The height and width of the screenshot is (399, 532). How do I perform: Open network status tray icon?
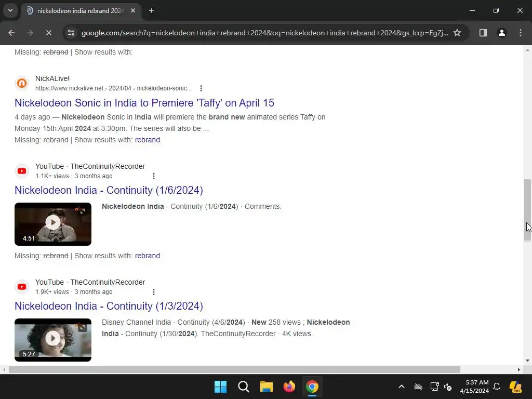click(434, 387)
